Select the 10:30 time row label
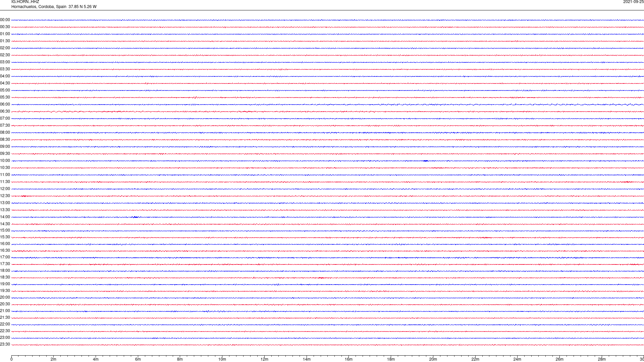 (x=5, y=168)
